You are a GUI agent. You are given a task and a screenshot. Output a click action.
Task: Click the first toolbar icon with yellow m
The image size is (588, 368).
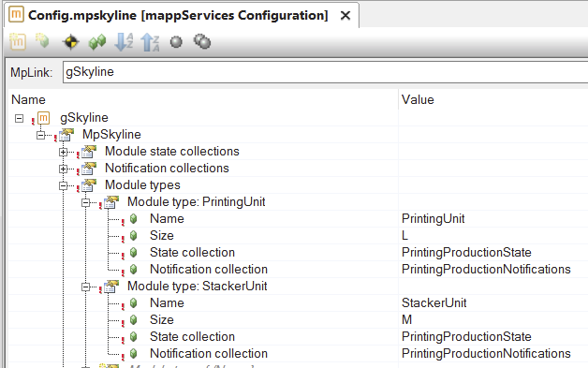(17, 41)
